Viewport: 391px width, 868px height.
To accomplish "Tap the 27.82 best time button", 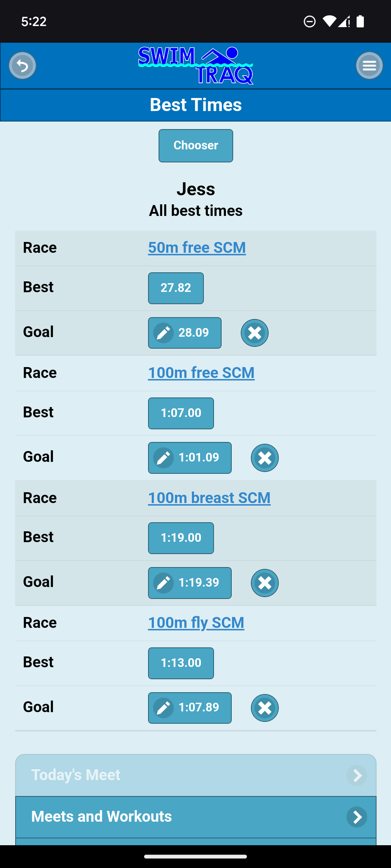I will [176, 288].
